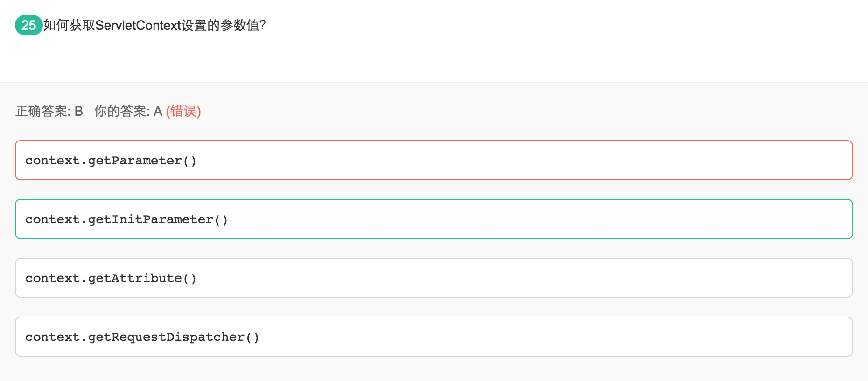Viewport: 868px width, 381px height.
Task: Click the letter A after 你的答案
Action: [x=158, y=111]
